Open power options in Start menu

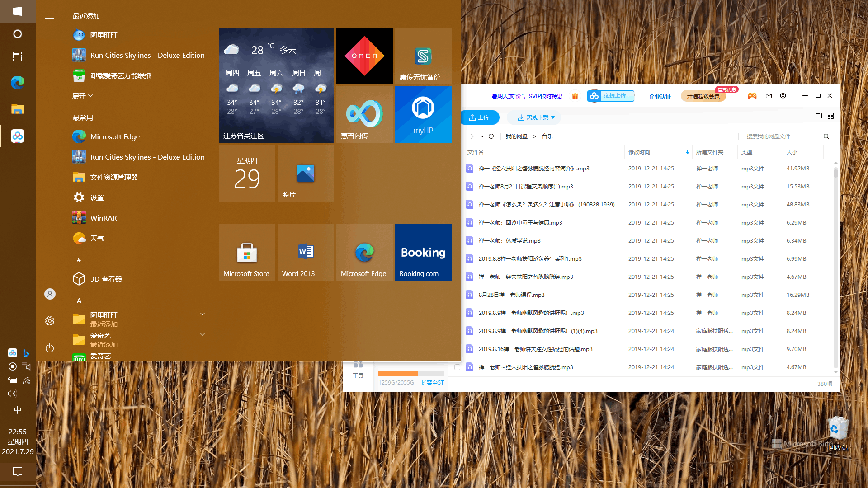click(x=50, y=348)
